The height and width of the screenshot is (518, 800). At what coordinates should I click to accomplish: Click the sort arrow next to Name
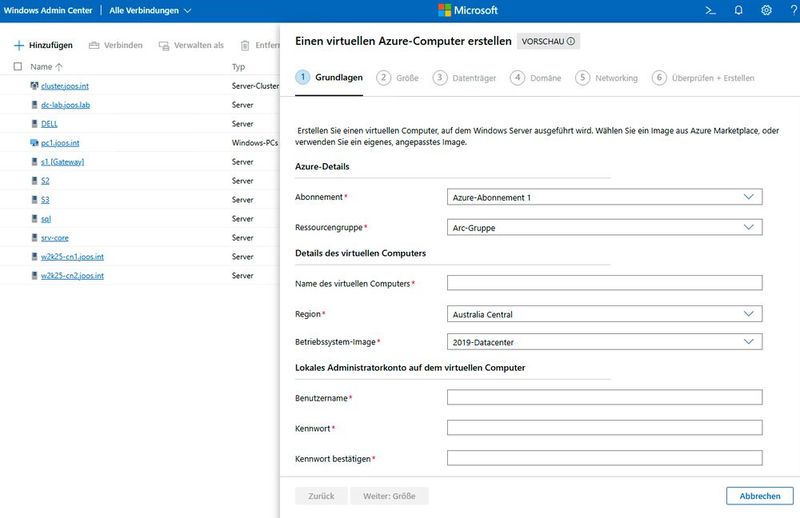(x=59, y=67)
